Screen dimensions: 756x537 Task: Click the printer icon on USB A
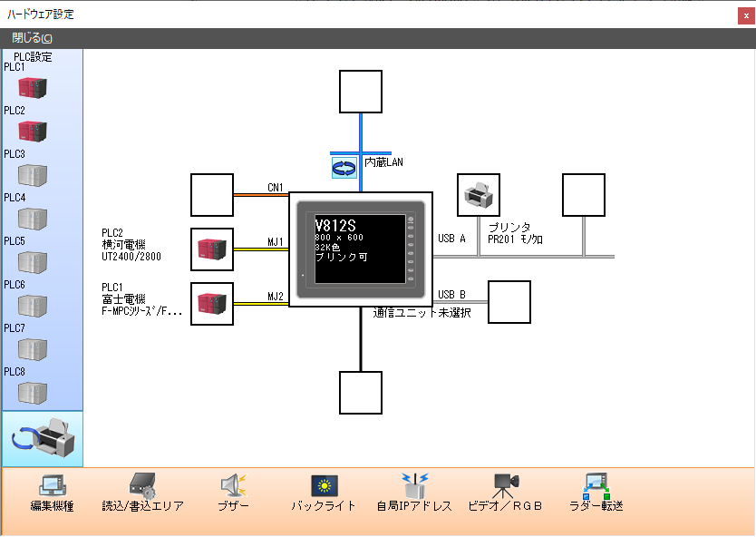click(478, 195)
